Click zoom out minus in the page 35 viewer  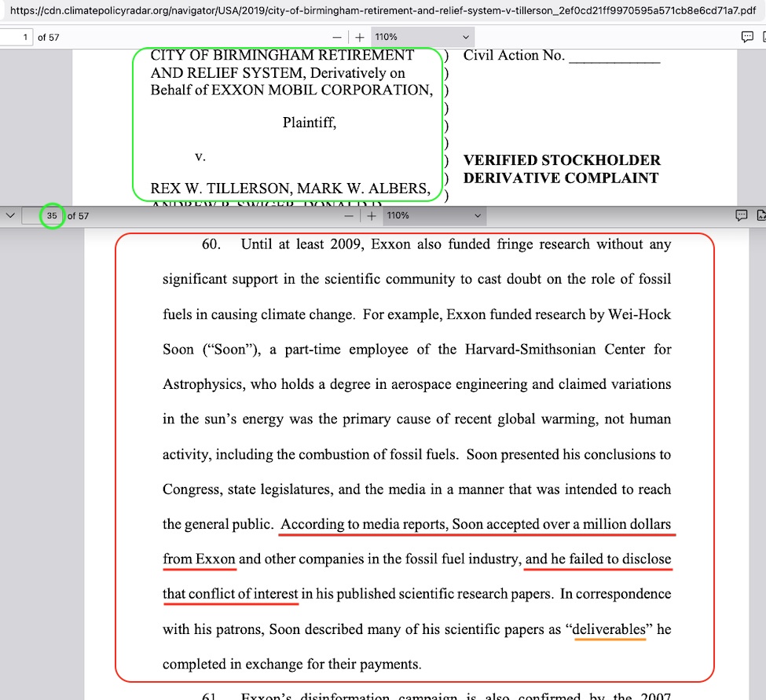pos(349,216)
